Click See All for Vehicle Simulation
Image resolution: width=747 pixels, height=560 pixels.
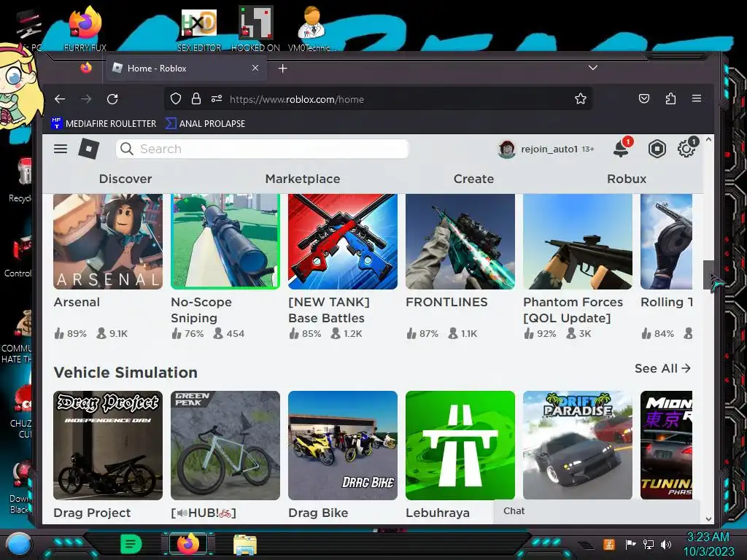click(662, 368)
